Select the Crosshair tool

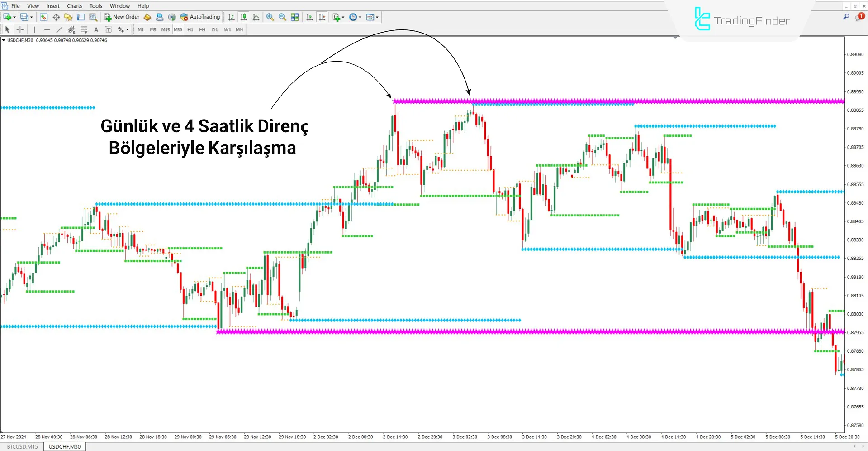pos(20,29)
